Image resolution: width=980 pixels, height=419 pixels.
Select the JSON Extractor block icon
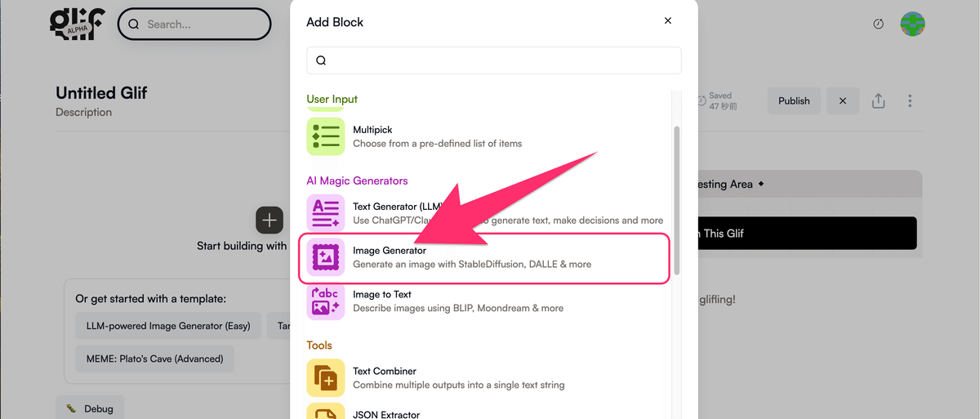click(x=326, y=411)
